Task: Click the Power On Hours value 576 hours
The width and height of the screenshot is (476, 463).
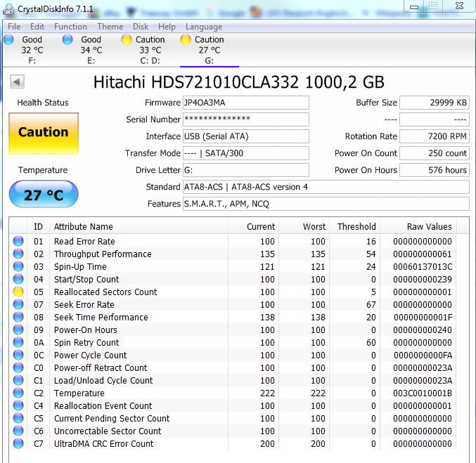Action: coord(435,170)
